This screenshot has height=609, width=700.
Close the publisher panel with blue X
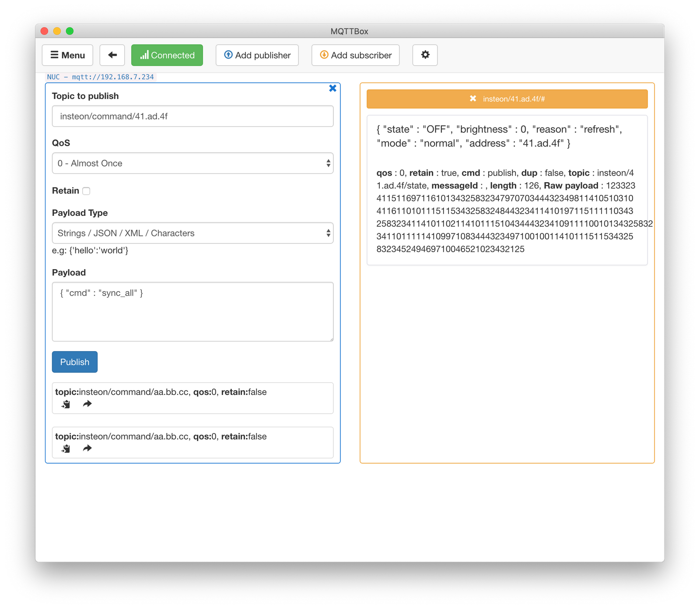tap(333, 88)
